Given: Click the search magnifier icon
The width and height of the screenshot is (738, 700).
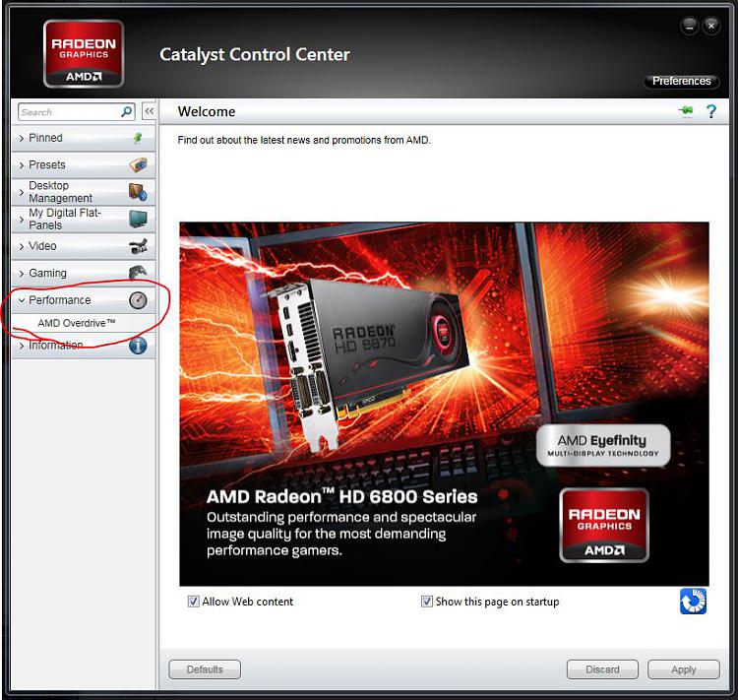Looking at the screenshot, I should [x=127, y=111].
